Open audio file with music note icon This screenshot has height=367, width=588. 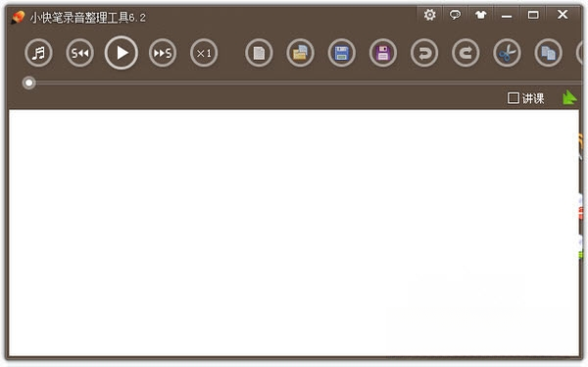coord(38,53)
